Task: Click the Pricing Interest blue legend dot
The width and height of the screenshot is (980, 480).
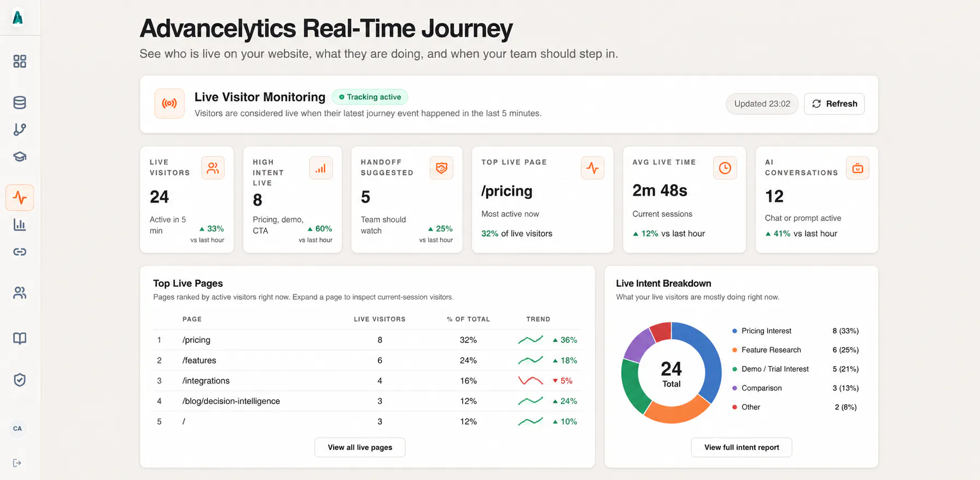Action: [x=734, y=331]
